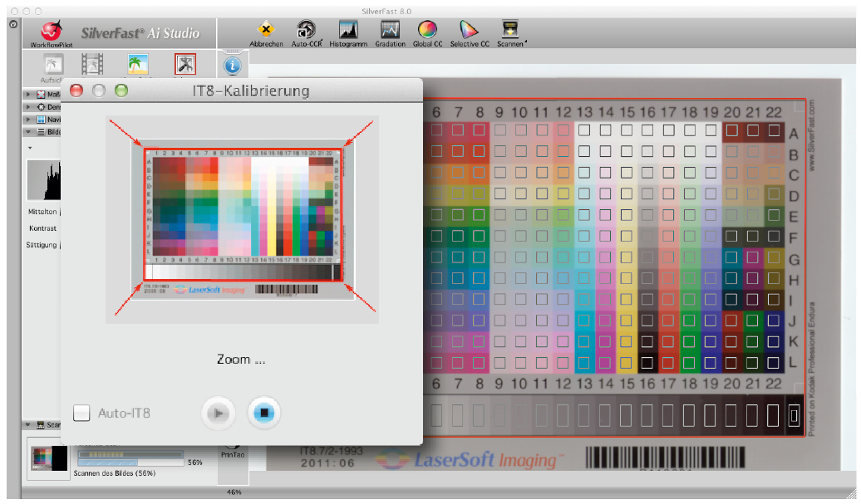Viewport: 861px width, 504px height.
Task: Click the Scannen scanner icon
Action: coord(510,30)
